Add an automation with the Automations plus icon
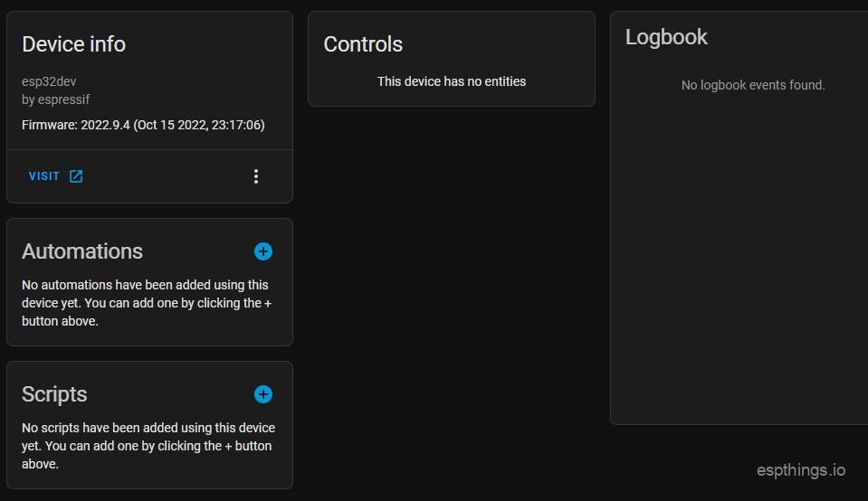Screen dimensions: 868x501 (263, 251)
